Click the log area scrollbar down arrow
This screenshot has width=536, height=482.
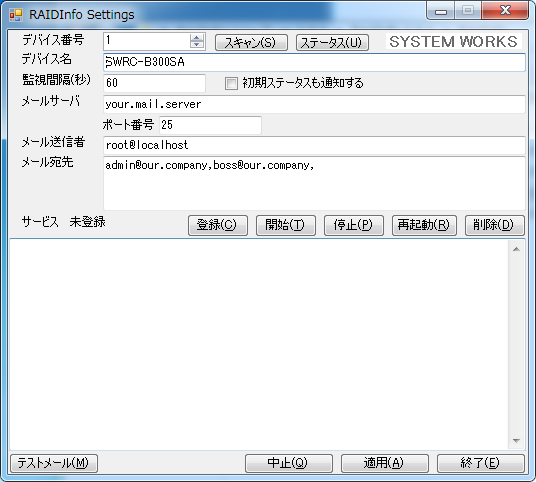click(x=516, y=441)
